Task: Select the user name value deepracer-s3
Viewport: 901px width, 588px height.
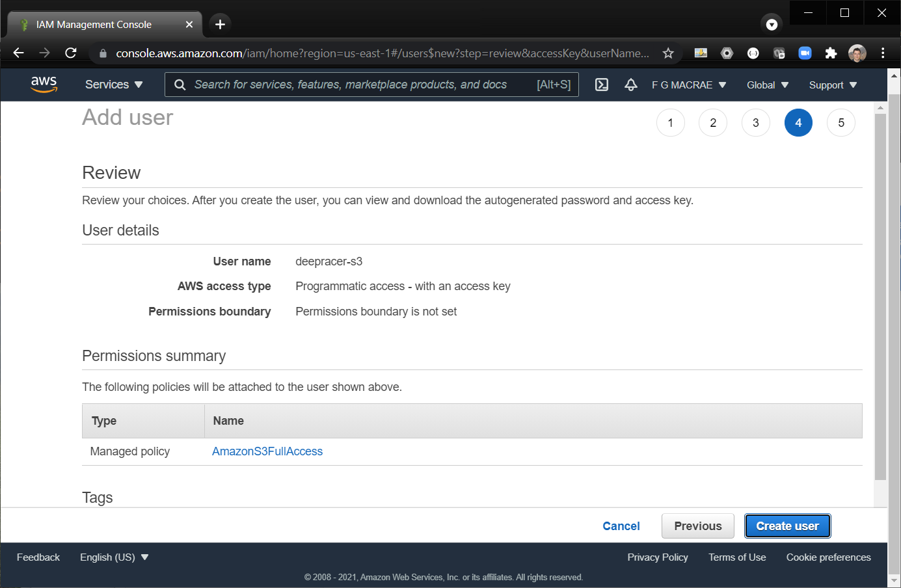Action: 329,261
